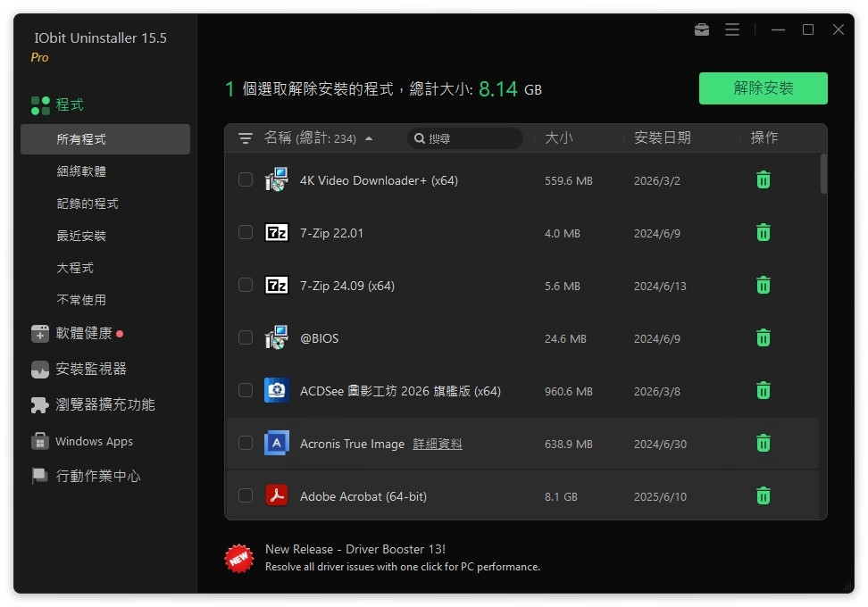The width and height of the screenshot is (868, 607).
Task: Click the filter icon beside 名稱 column
Action: coord(246,137)
